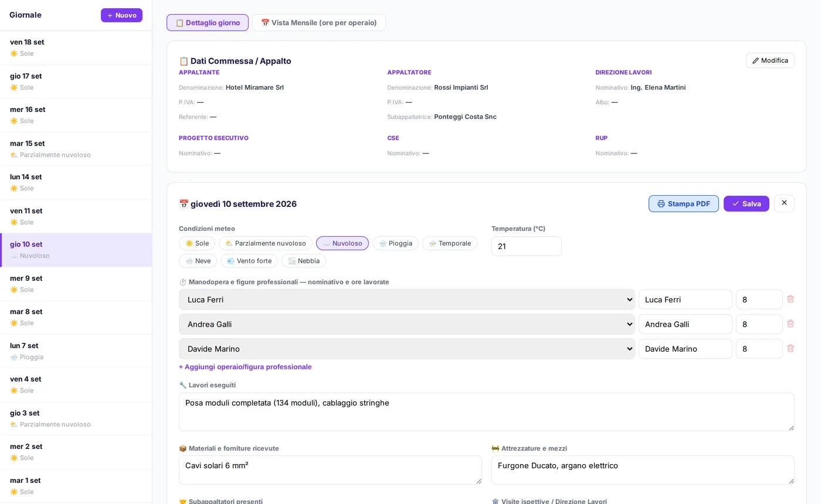This screenshot has width=821, height=504.
Task: Select Sole weather condition
Action: (197, 243)
